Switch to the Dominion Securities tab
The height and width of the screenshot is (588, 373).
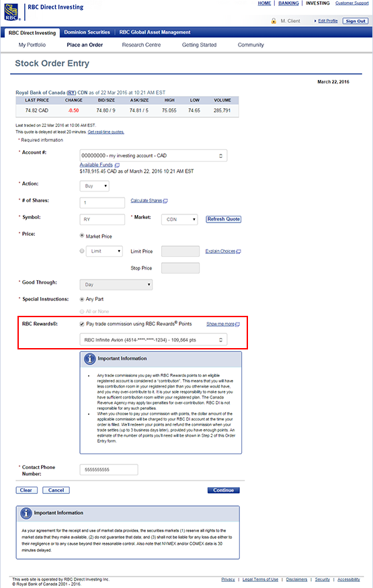pyautogui.click(x=87, y=32)
